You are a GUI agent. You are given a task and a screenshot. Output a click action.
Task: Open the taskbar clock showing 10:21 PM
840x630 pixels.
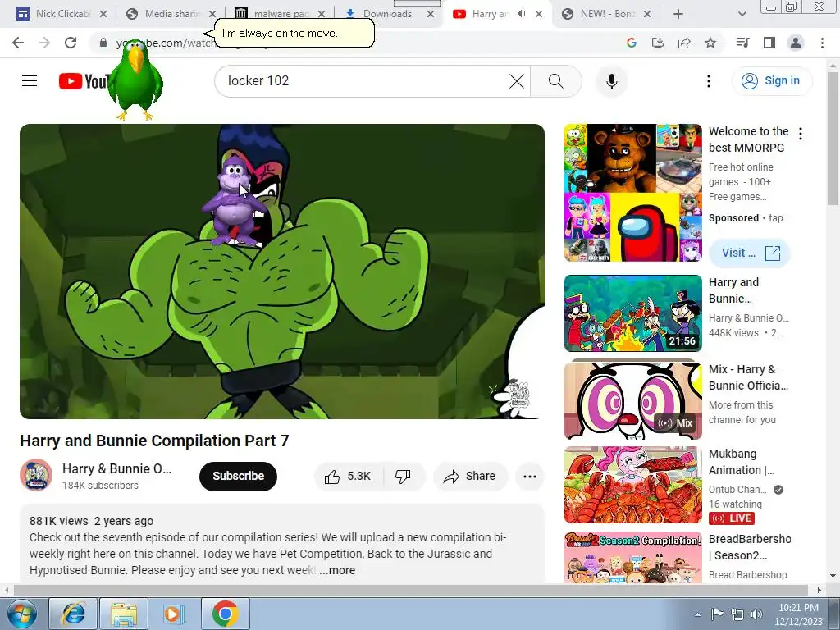(798, 614)
